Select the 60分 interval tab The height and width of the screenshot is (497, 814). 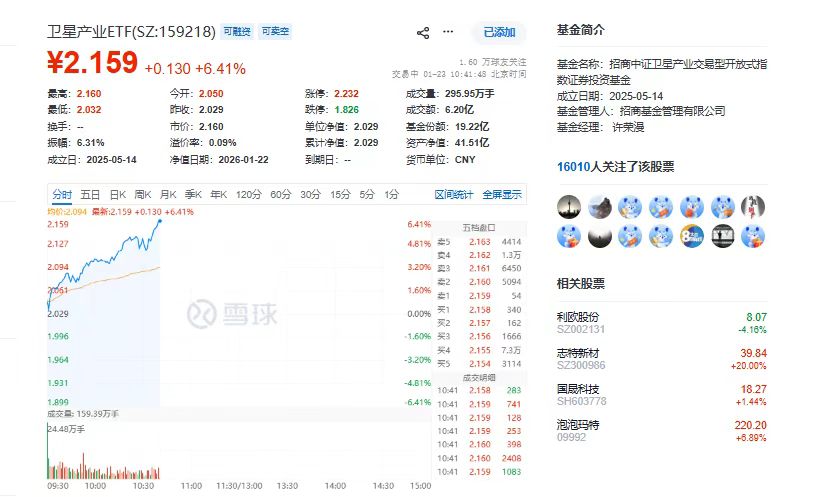pos(280,195)
